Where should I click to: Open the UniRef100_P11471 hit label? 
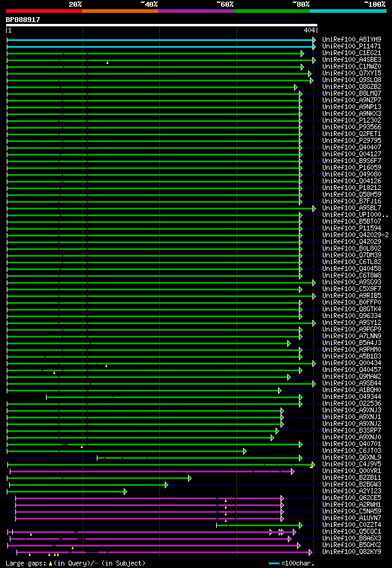point(352,46)
